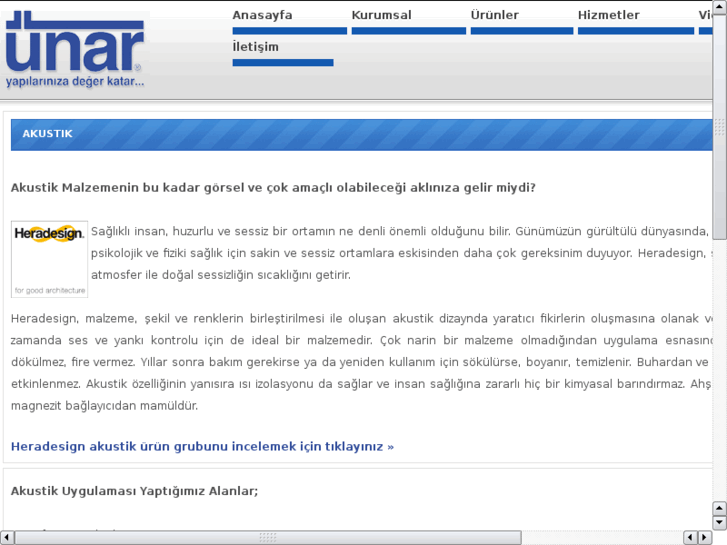Click the horizontal scrollbar thumb

[x=268, y=537]
